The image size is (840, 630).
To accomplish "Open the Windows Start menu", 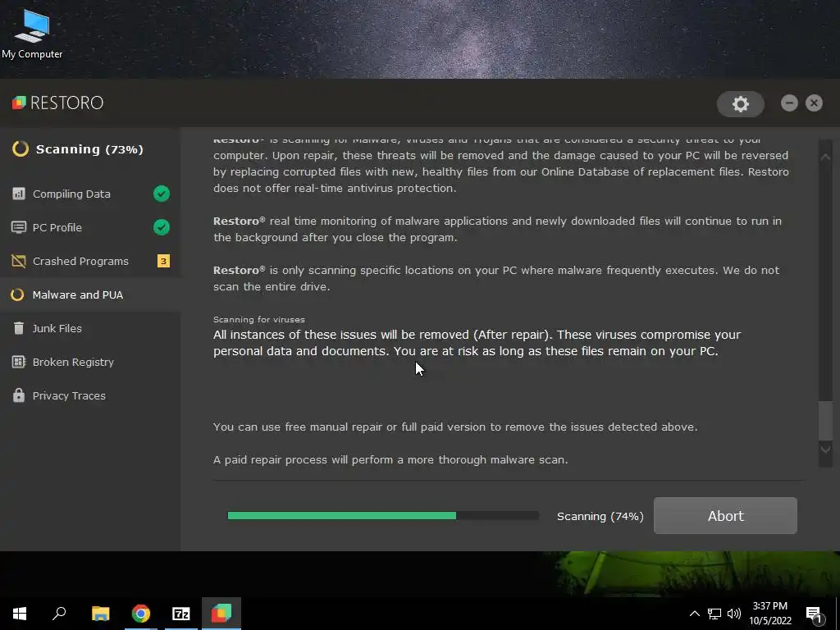I will click(x=20, y=614).
